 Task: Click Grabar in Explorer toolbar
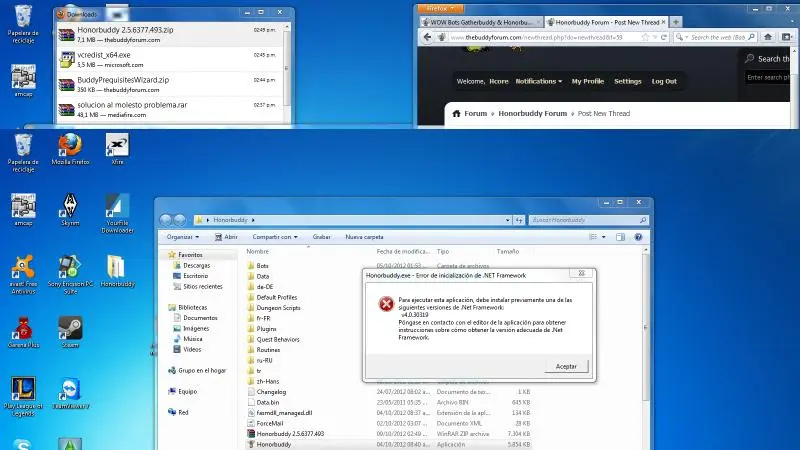[321, 237]
